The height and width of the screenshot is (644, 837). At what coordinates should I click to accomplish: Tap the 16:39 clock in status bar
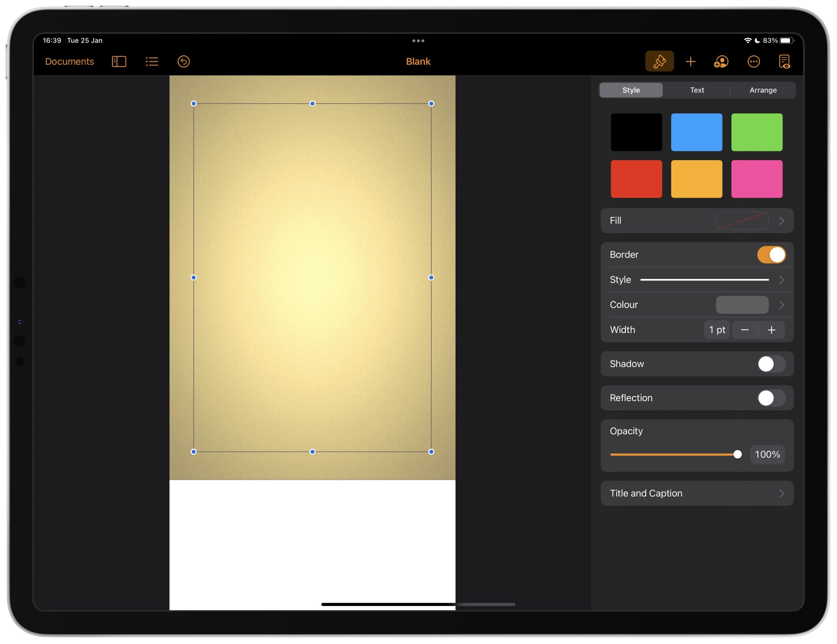click(52, 40)
